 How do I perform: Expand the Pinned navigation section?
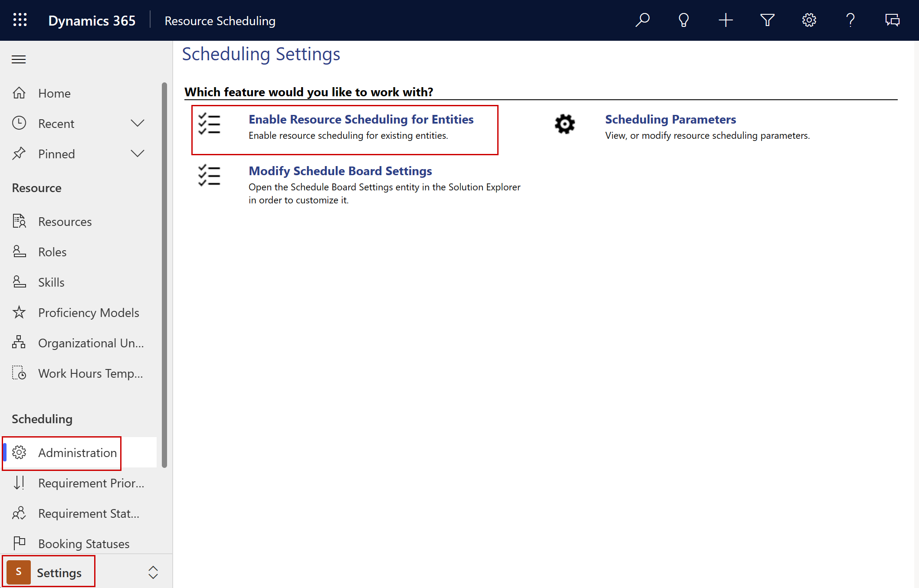[137, 154]
